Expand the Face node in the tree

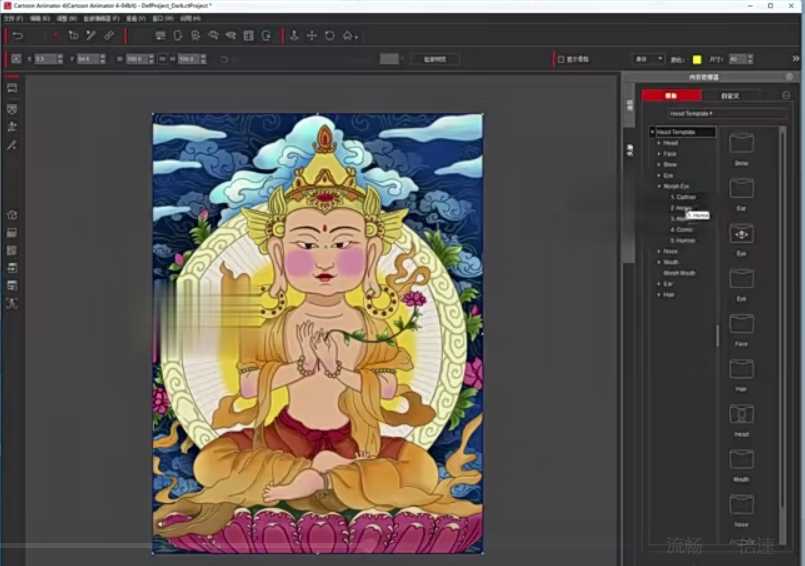pos(659,154)
